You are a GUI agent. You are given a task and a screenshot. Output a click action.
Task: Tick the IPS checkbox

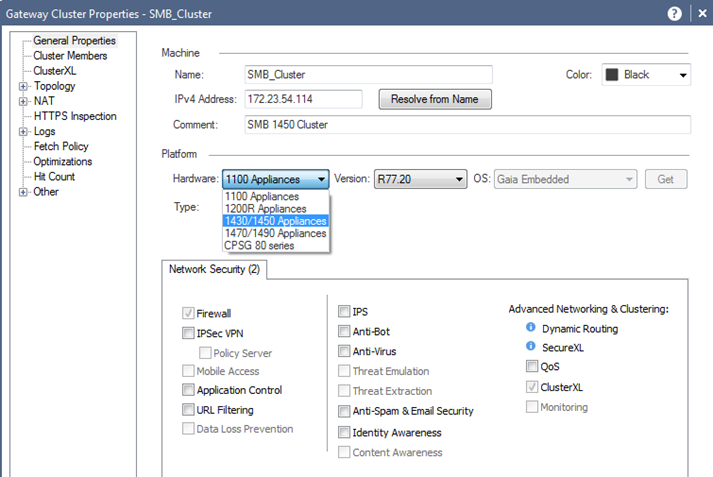point(344,311)
